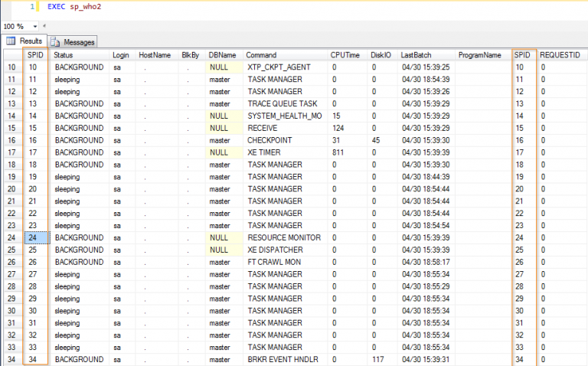Viewport: 588px width, 366px height.
Task: Select the REQUESTID column header
Action: coord(560,55)
